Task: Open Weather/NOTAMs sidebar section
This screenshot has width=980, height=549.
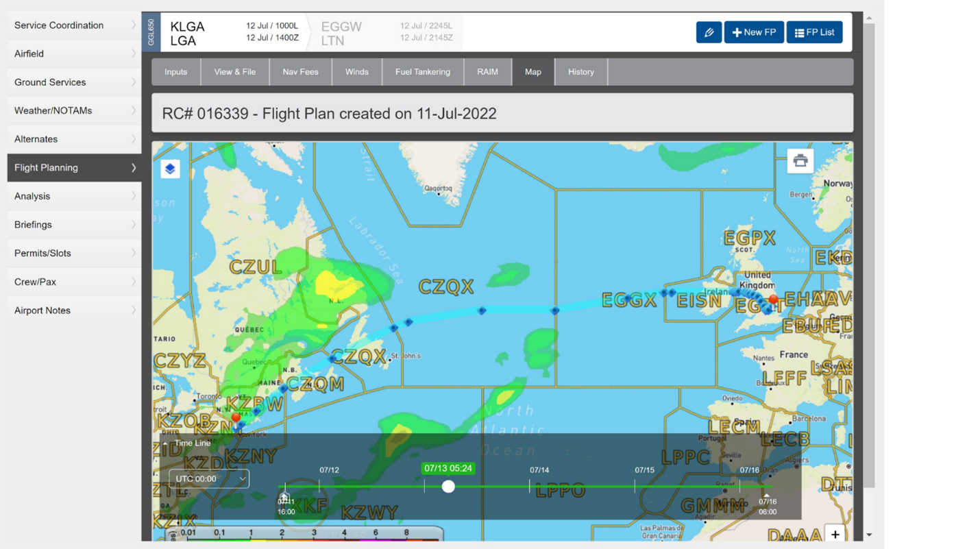Action: tap(74, 110)
